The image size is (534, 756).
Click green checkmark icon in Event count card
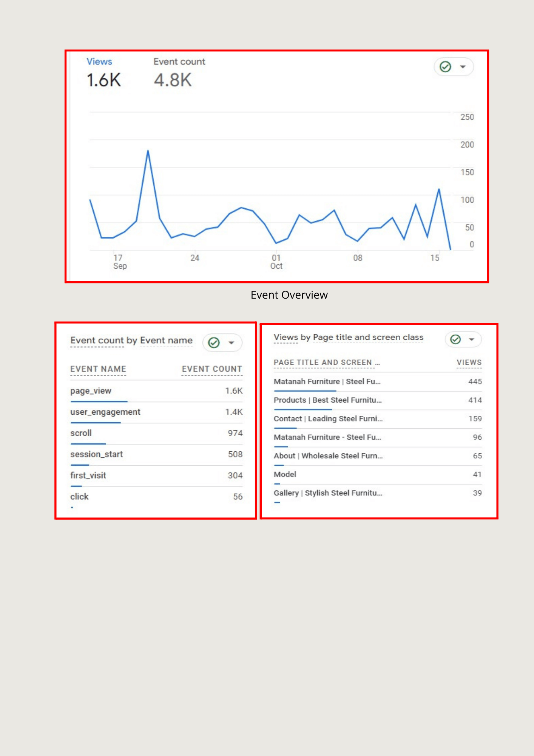[214, 342]
